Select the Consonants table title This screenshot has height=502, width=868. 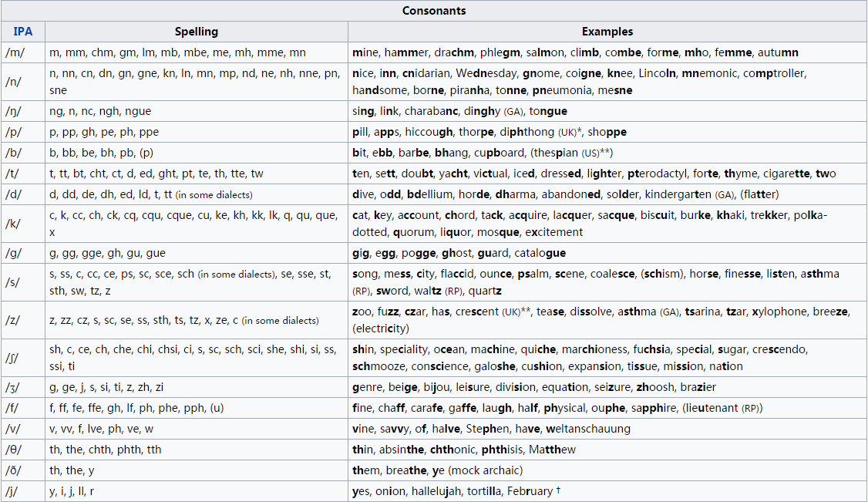pos(434,11)
